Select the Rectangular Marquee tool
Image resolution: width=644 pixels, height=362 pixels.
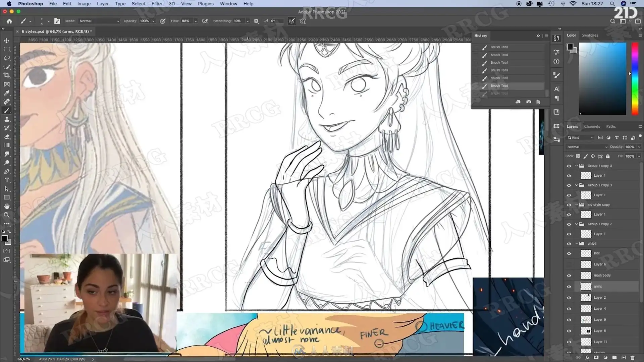coord(7,49)
